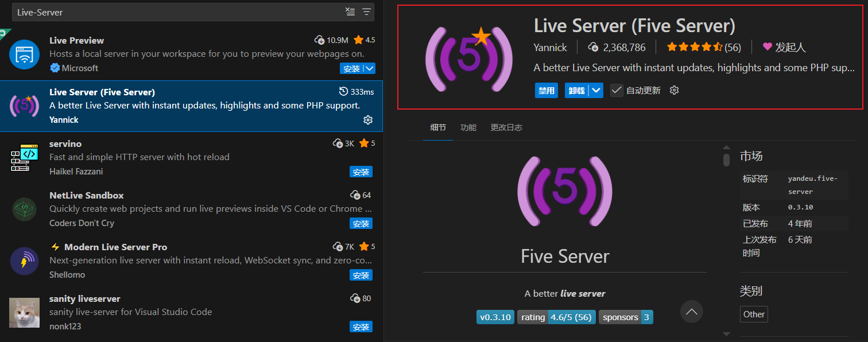Switch to the 功能 tab
Viewport: 868px width, 342px height.
(x=468, y=127)
